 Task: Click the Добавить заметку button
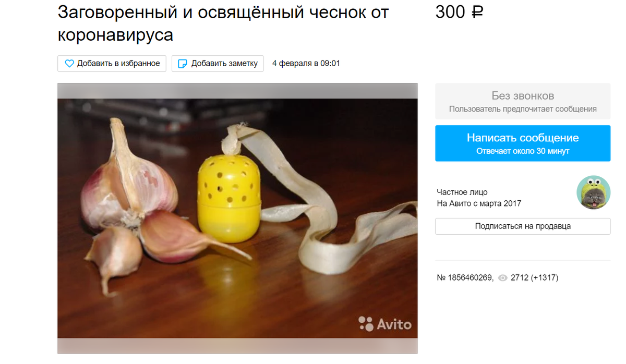(218, 64)
